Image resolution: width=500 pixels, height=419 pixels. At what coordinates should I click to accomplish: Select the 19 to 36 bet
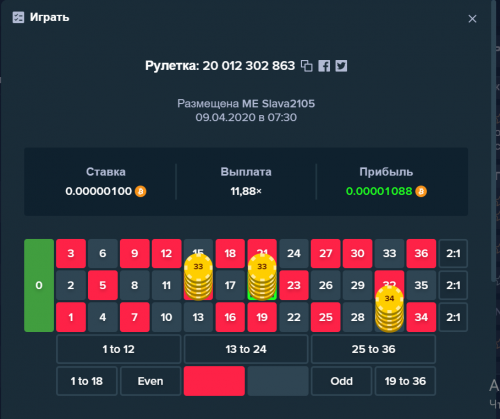pos(405,381)
